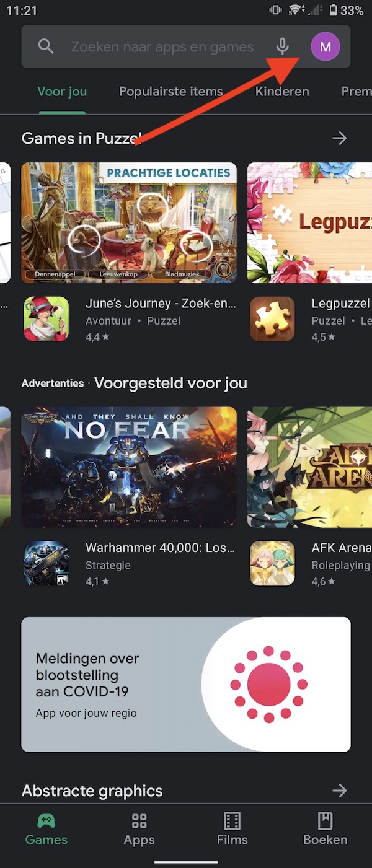Viewport: 372px width, 868px height.
Task: Switch to Populairste items tab
Action: [171, 92]
